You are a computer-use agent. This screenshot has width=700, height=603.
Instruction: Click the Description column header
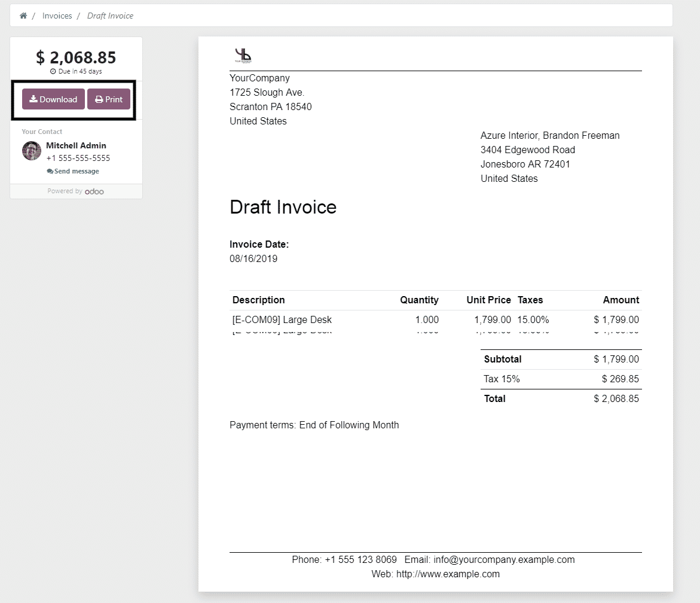coord(258,300)
